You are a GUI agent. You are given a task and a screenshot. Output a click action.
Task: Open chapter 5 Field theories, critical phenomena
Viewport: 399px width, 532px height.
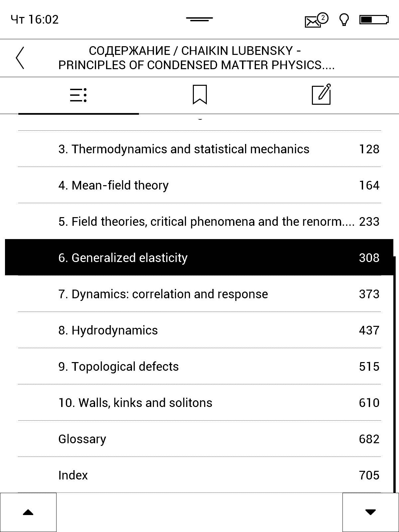(199, 221)
